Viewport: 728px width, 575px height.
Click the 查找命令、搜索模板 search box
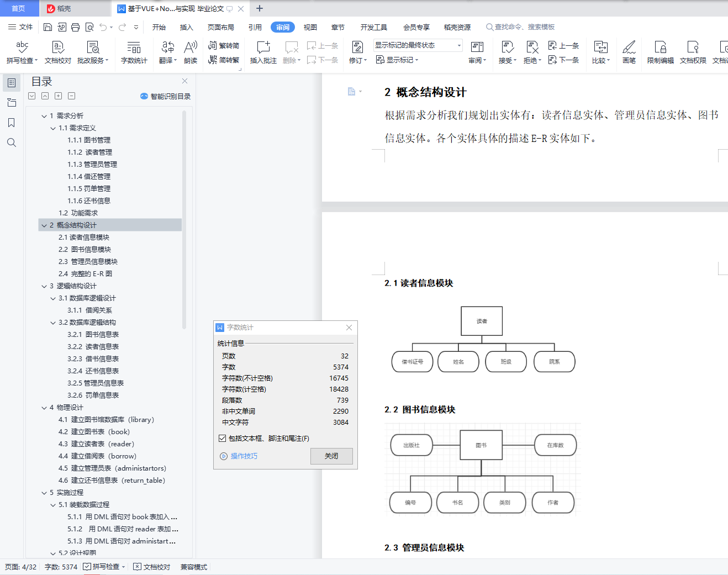(520, 27)
